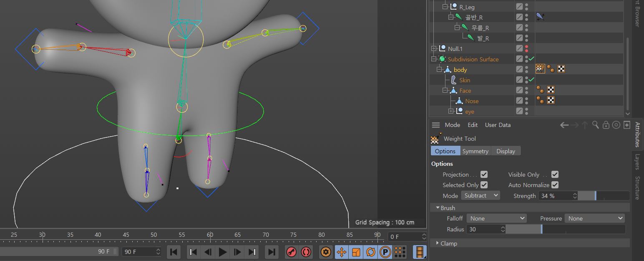
Task: Click the Play Forwards button
Action: (223, 252)
